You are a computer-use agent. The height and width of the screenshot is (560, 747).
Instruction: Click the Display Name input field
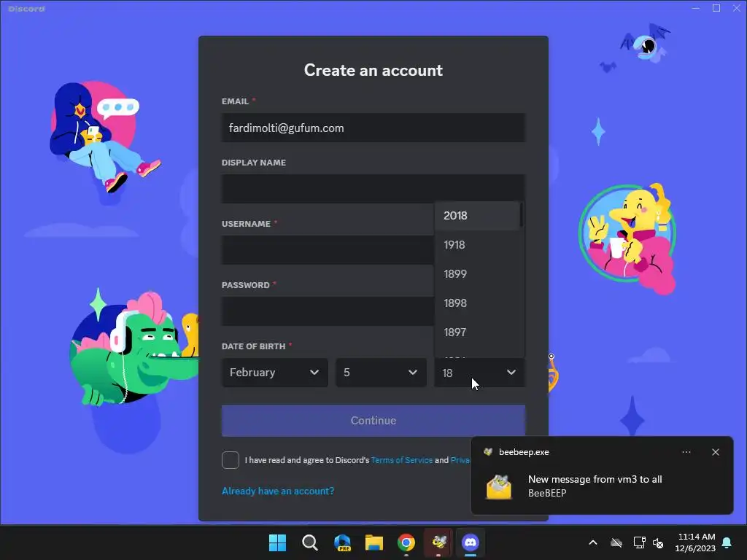[373, 189]
